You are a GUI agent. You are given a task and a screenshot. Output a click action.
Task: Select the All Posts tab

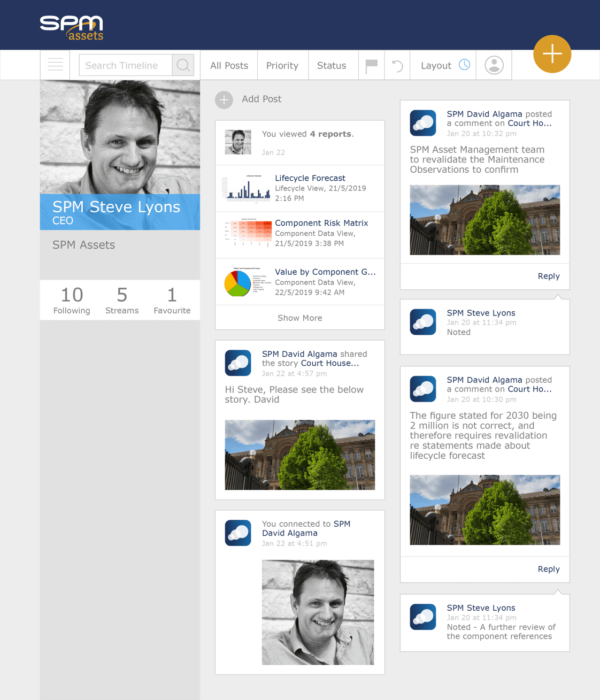coord(229,65)
